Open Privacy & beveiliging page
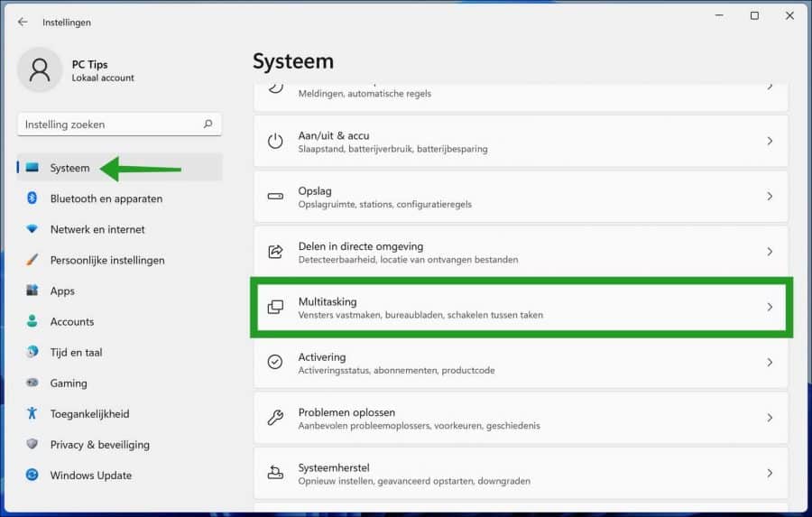 tap(120, 445)
